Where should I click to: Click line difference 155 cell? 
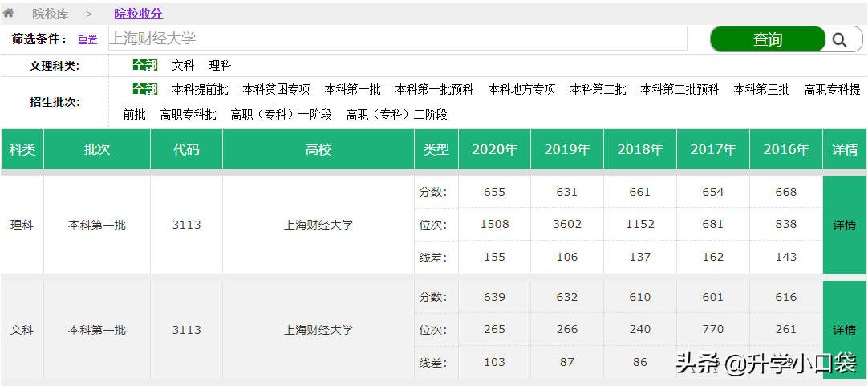(494, 257)
